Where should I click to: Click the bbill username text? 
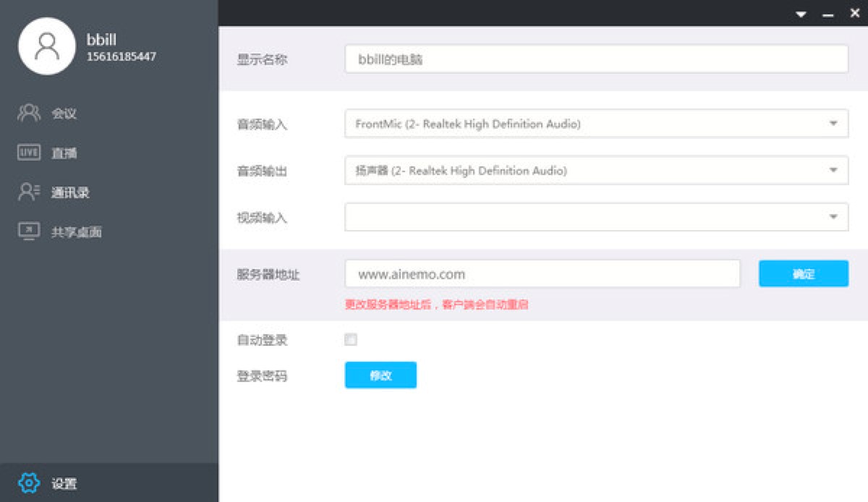101,40
